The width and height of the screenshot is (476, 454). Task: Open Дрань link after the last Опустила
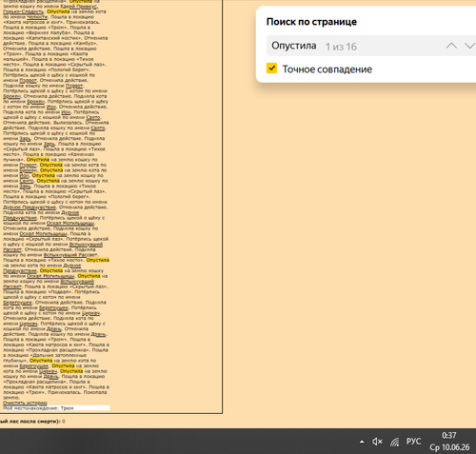[50, 377]
